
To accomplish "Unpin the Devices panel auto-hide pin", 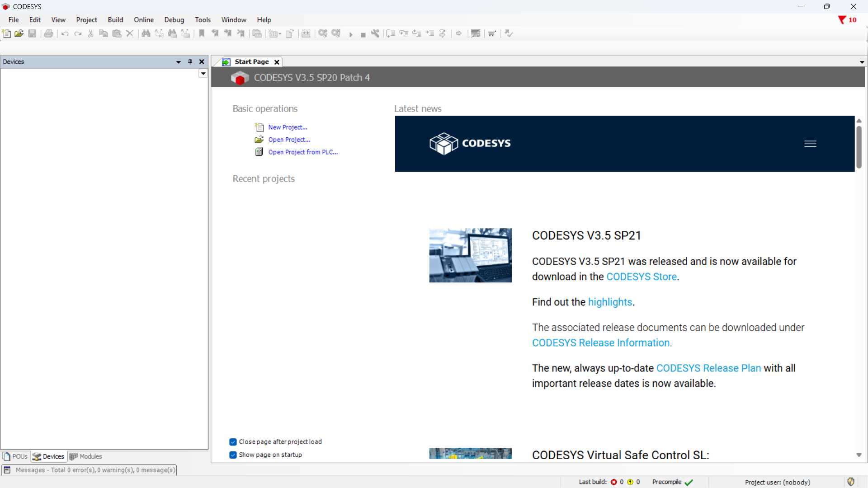I will [190, 61].
